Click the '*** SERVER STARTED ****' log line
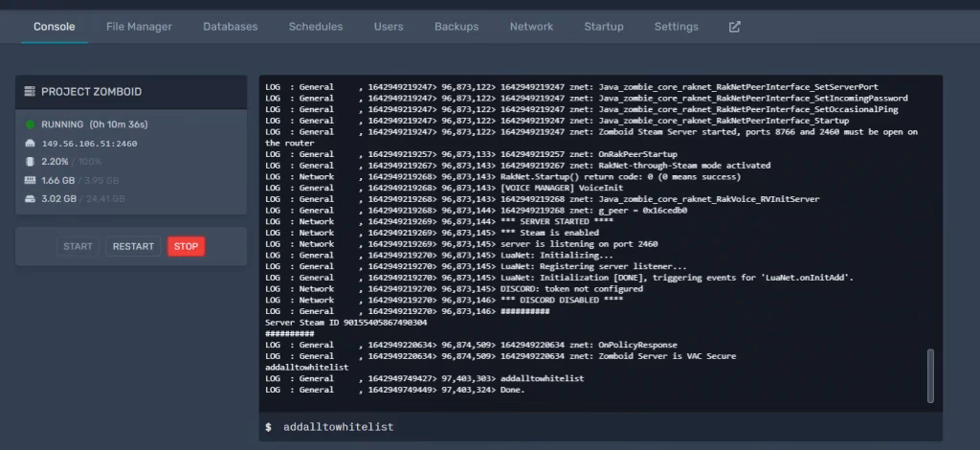Viewport: 980px width, 450px height. [x=438, y=222]
